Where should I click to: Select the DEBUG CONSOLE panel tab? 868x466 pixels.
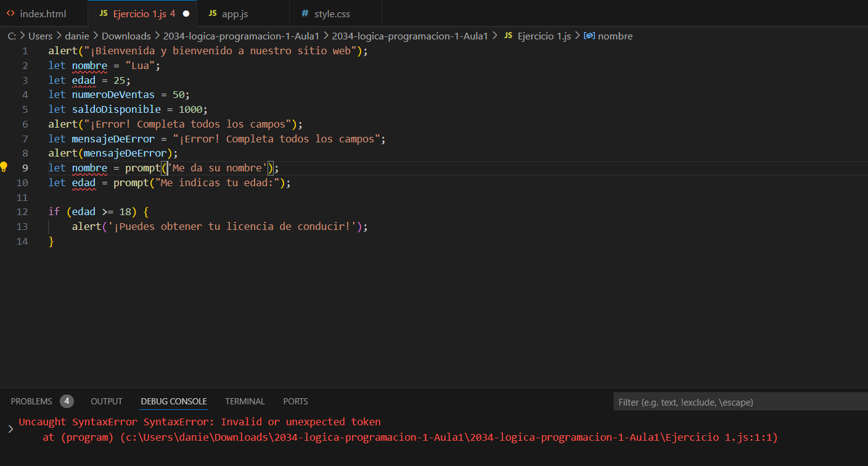[174, 401]
